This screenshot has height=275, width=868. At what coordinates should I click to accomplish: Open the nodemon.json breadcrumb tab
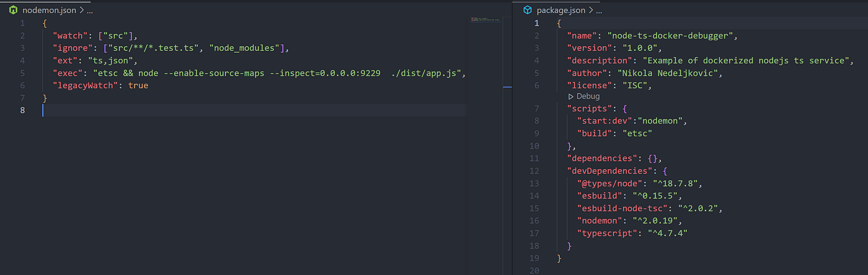(49, 10)
